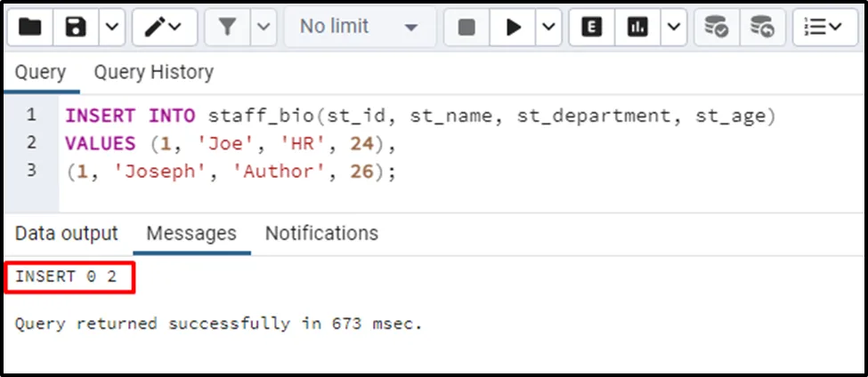Click the Rollback transaction icon
The image size is (868, 377).
[761, 28]
